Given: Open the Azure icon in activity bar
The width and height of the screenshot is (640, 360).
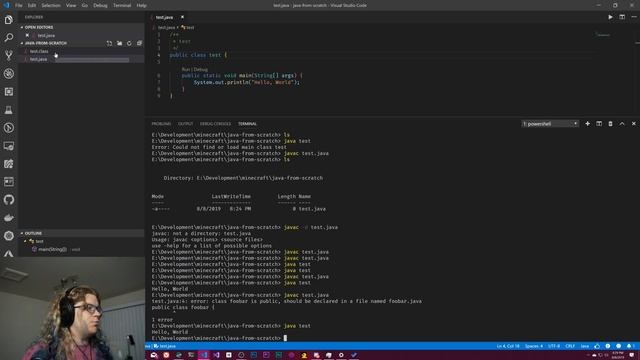Looking at the screenshot, I should click(9, 253).
